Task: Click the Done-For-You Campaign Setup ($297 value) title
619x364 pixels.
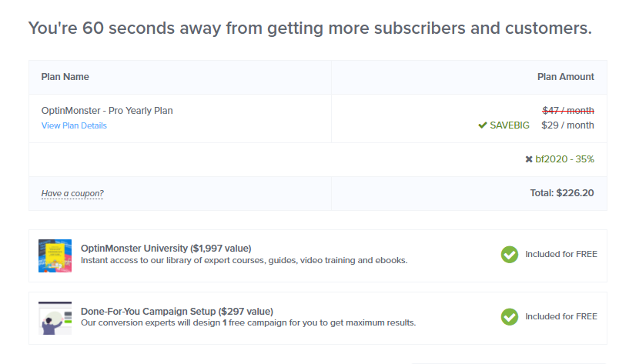Action: coord(176,311)
